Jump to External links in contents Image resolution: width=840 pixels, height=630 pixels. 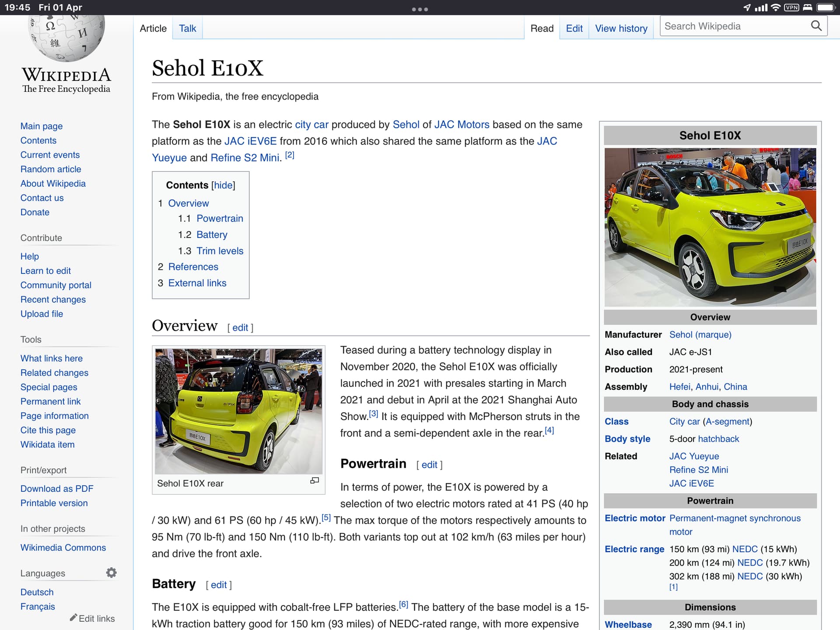[x=197, y=283]
